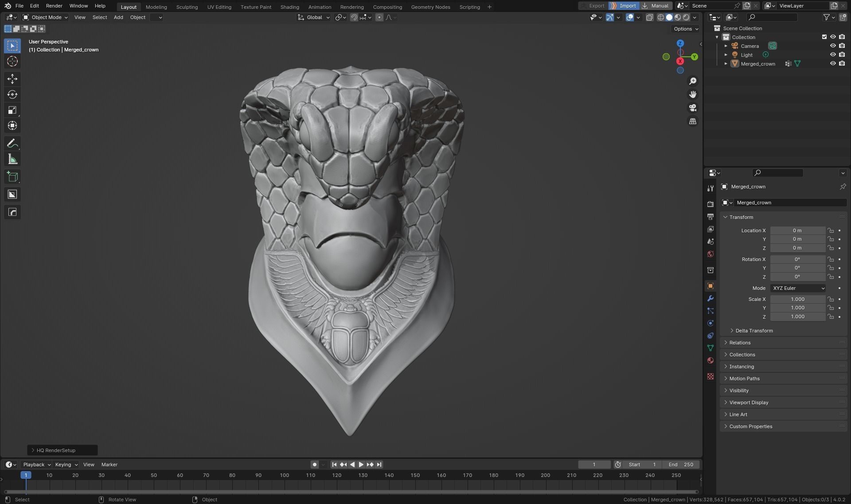Hide the Camera in viewport
The width and height of the screenshot is (851, 504).
[x=833, y=46]
